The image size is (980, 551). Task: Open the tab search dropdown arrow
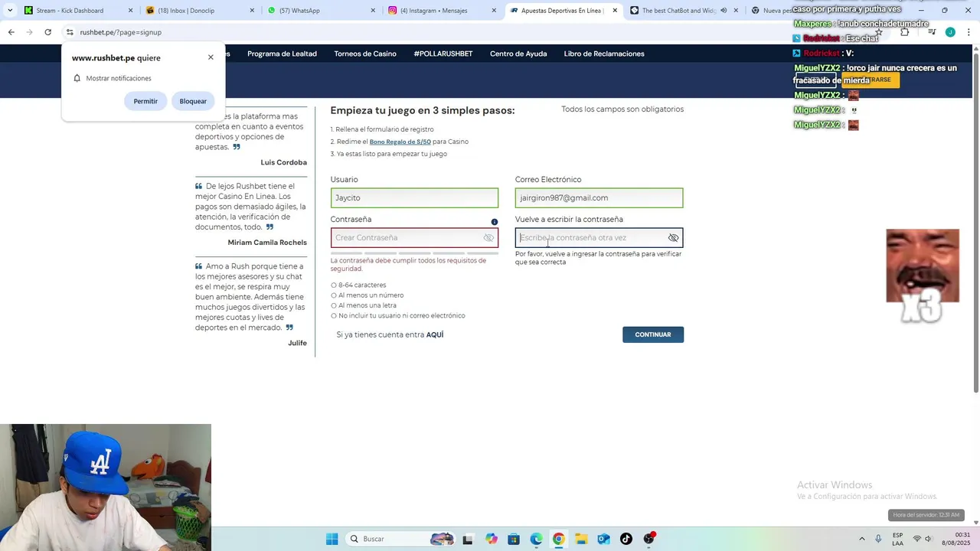coord(8,11)
